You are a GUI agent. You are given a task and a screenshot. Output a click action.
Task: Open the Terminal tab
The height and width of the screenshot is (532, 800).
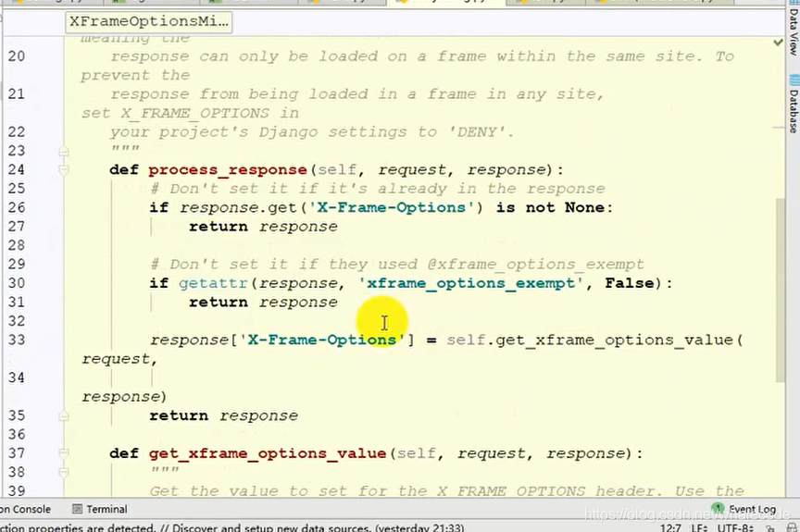[100, 509]
